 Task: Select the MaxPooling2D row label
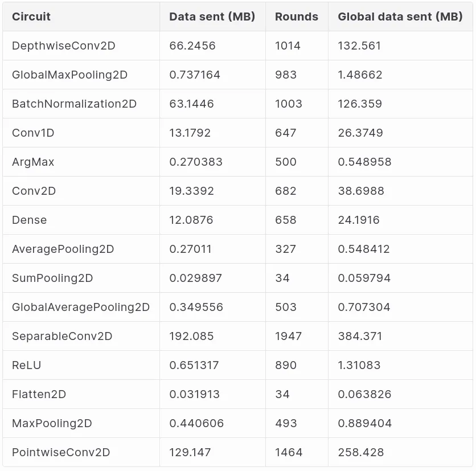tap(52, 423)
